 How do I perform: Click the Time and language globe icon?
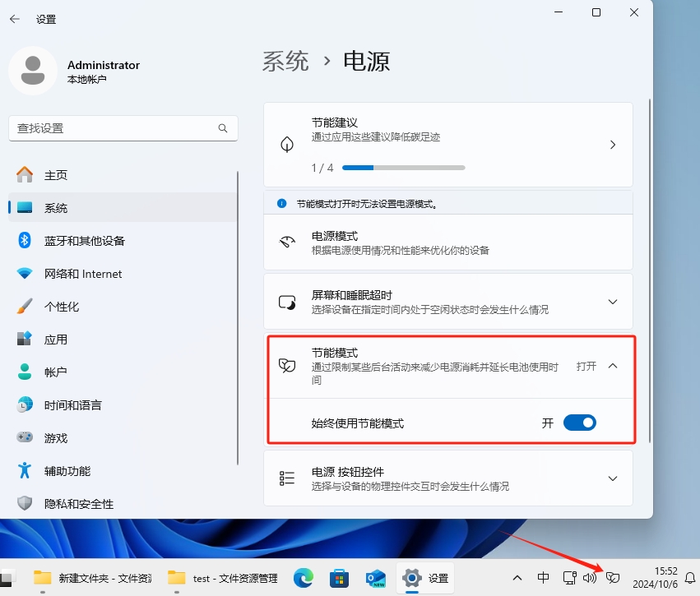[x=25, y=404]
